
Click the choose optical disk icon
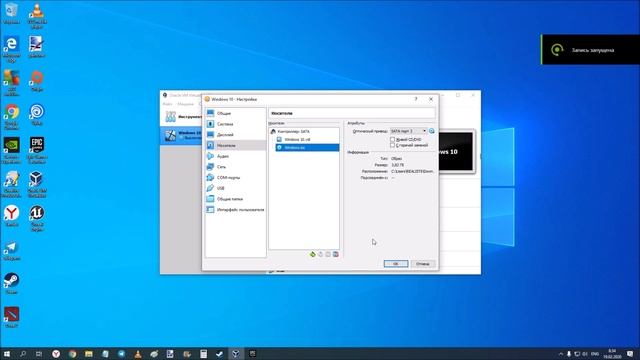tap(432, 131)
